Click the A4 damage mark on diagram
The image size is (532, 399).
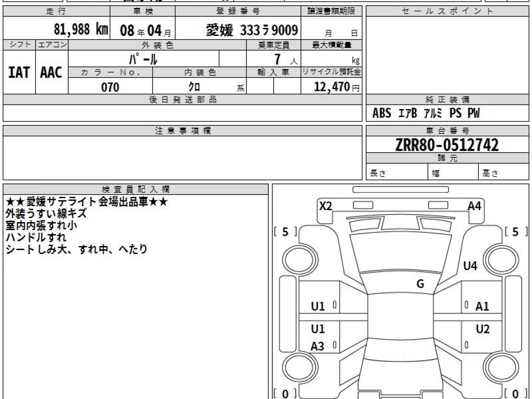coord(474,205)
